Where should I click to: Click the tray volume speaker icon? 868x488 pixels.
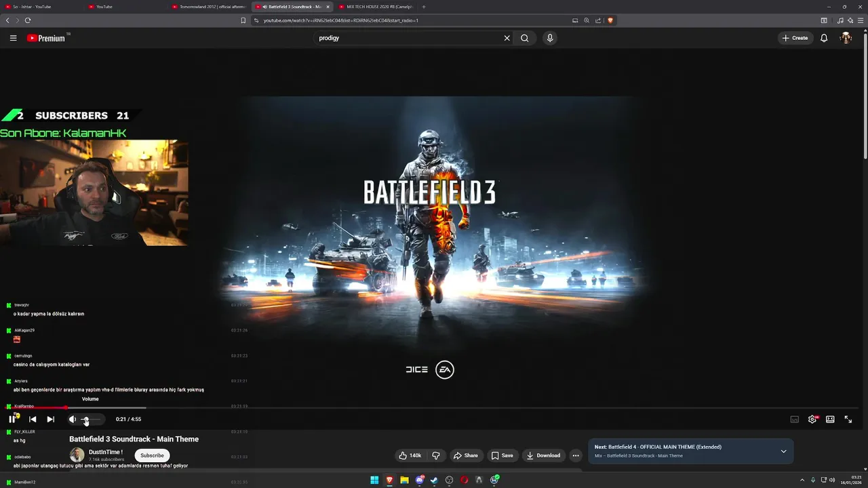832,480
